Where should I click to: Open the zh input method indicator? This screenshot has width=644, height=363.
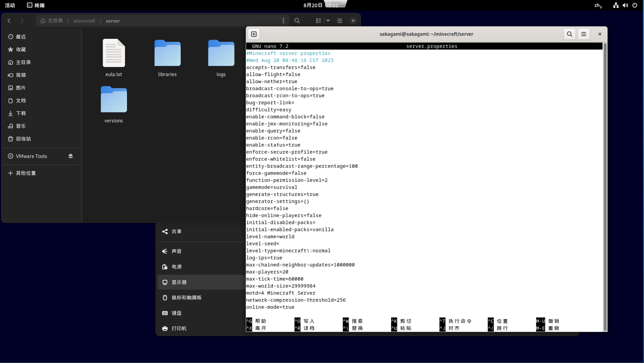click(x=598, y=5)
